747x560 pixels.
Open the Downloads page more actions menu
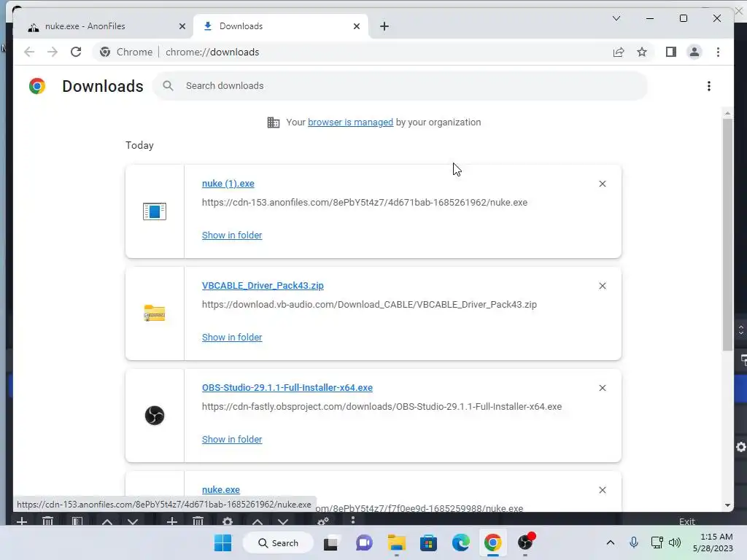coord(709,86)
